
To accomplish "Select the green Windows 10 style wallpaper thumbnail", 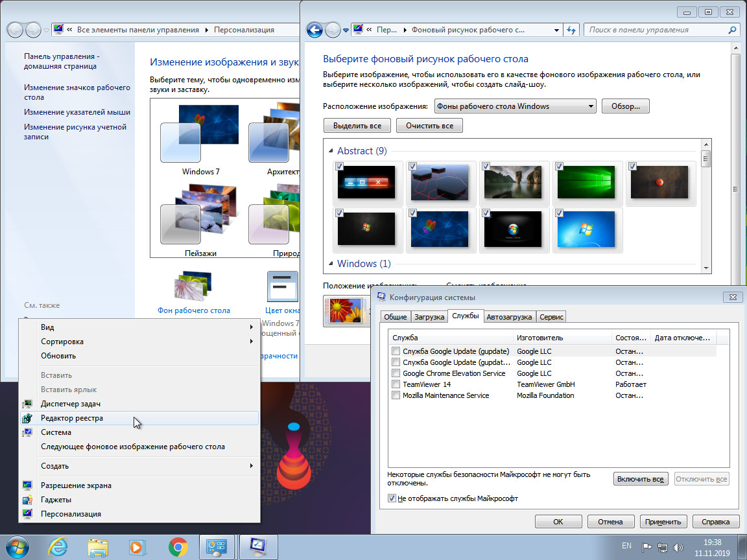I will pos(587,183).
